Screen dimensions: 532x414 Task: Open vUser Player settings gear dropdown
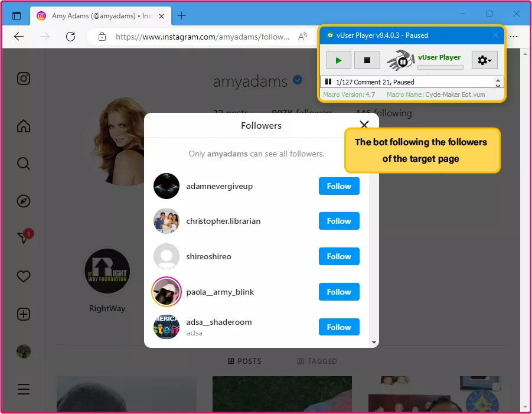click(485, 60)
